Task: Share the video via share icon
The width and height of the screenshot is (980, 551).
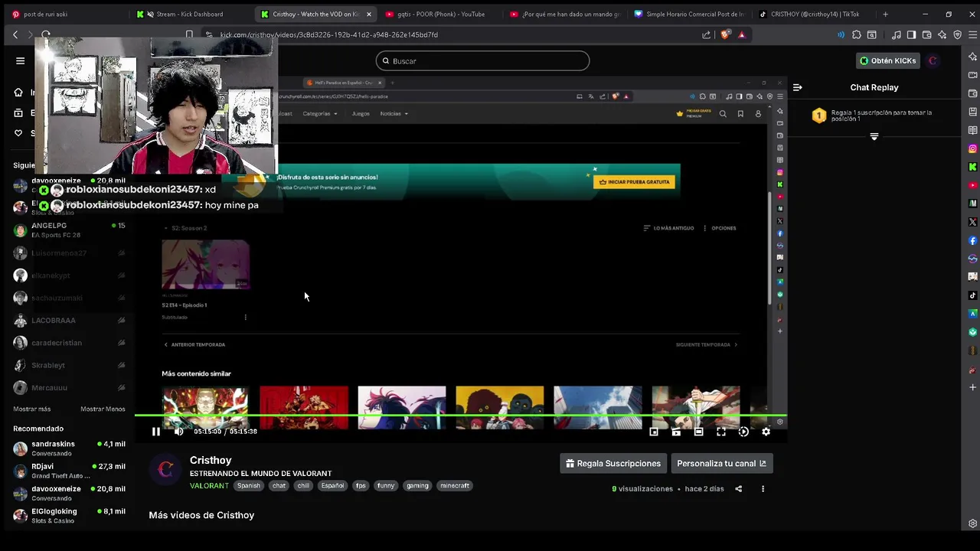Action: click(x=739, y=489)
